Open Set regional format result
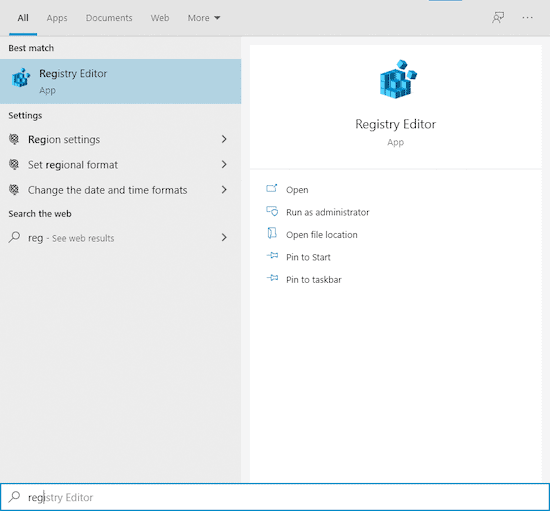This screenshot has width=550, height=511. tap(120, 164)
